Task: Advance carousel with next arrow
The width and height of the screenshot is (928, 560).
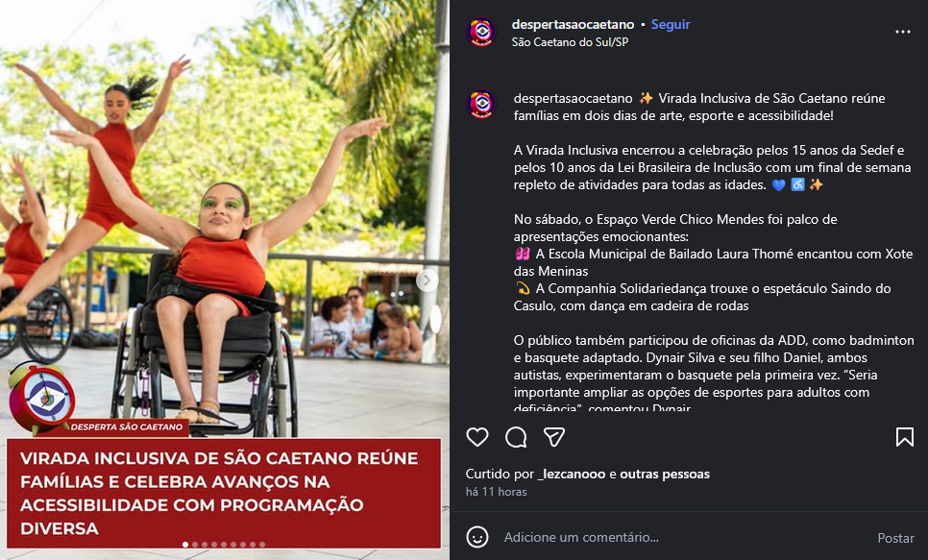Action: (427, 280)
